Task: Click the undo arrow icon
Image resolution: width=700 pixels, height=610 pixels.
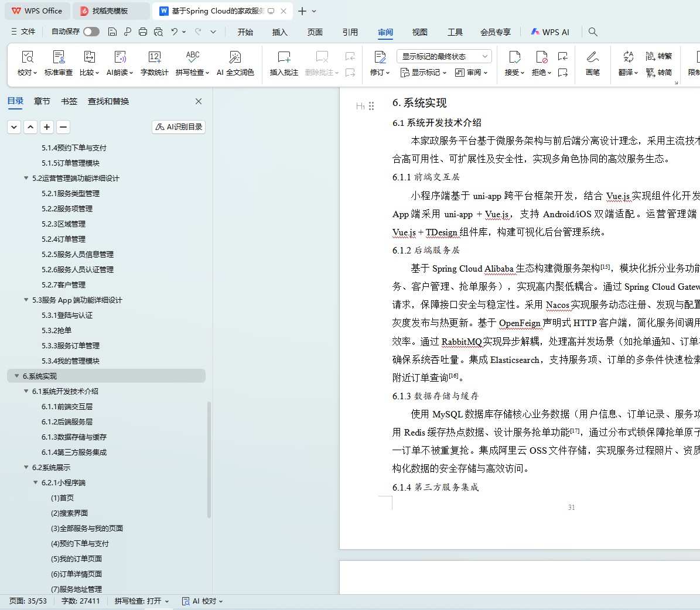Action: (174, 32)
